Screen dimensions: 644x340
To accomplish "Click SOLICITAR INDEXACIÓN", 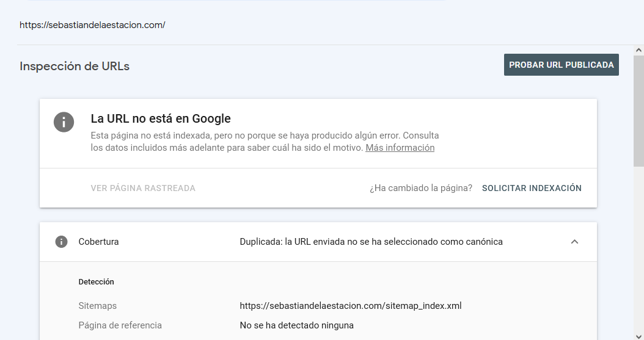I will 532,188.
